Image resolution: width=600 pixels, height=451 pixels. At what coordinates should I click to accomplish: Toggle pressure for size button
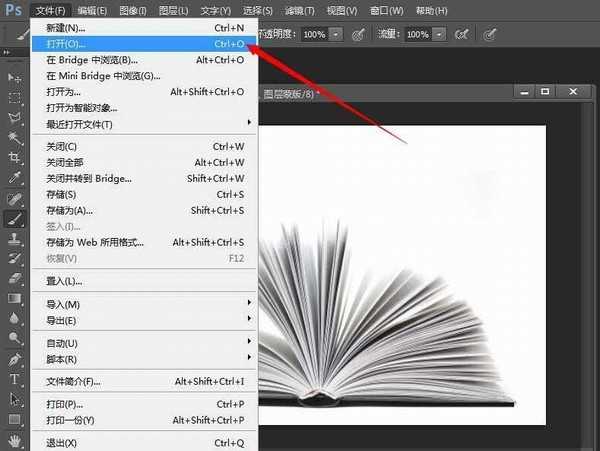click(490, 33)
